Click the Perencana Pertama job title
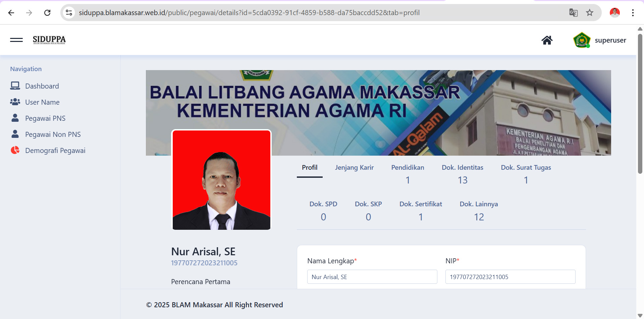Screen dimensions: 644x319 [x=201, y=282]
